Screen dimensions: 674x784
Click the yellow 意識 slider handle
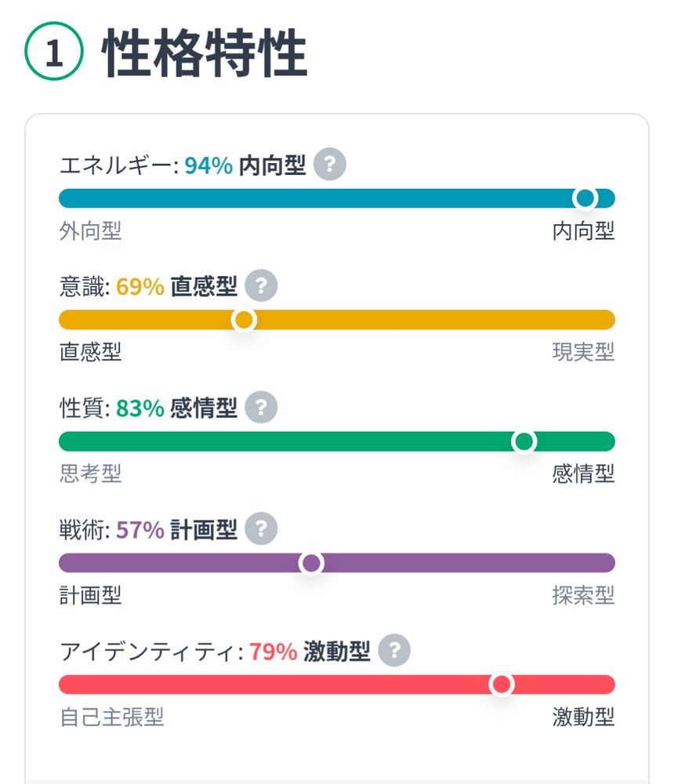pos(245,320)
